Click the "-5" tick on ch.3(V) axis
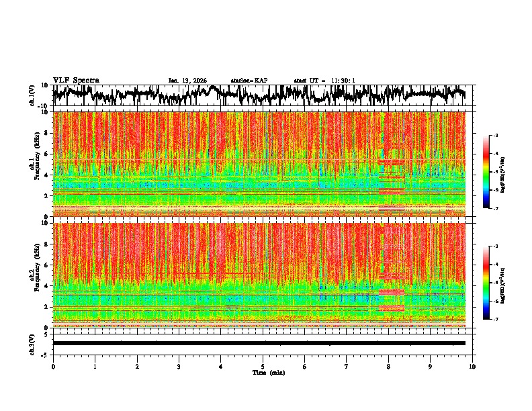This screenshot has height=411, width=532. coord(45,355)
